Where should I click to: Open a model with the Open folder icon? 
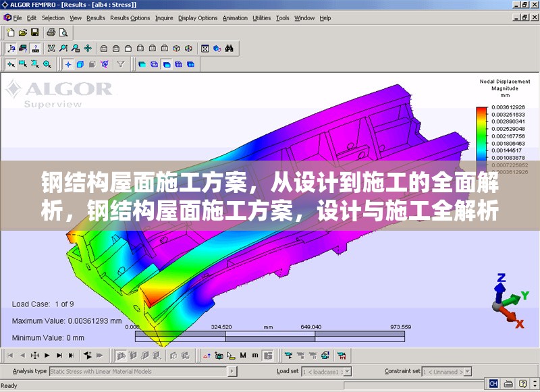pos(22,32)
